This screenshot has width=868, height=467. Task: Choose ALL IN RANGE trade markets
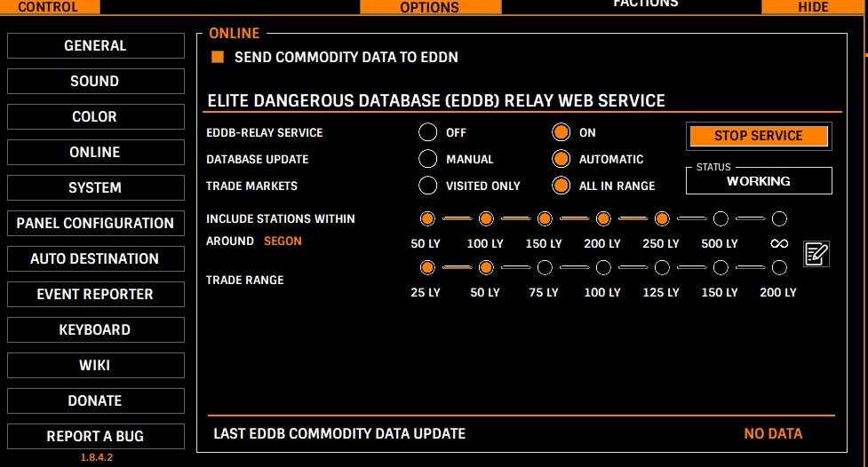pos(561,186)
